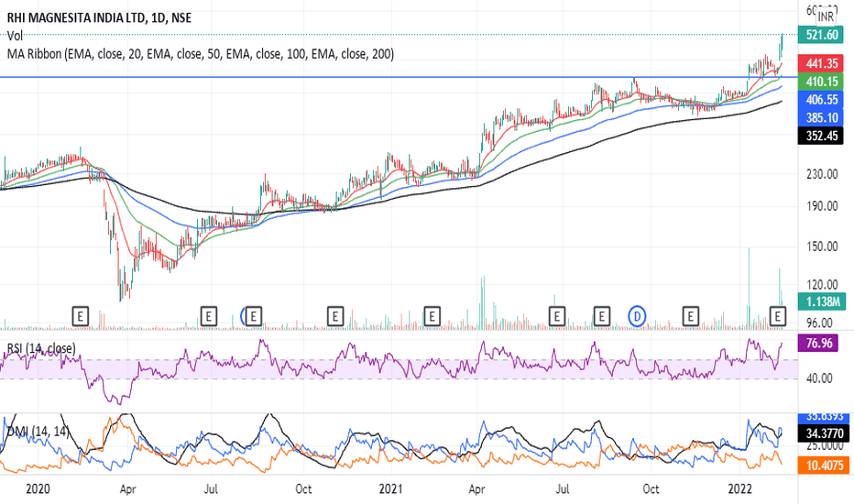Click the Vol indicator label
This screenshot has width=854, height=504.
[15, 36]
